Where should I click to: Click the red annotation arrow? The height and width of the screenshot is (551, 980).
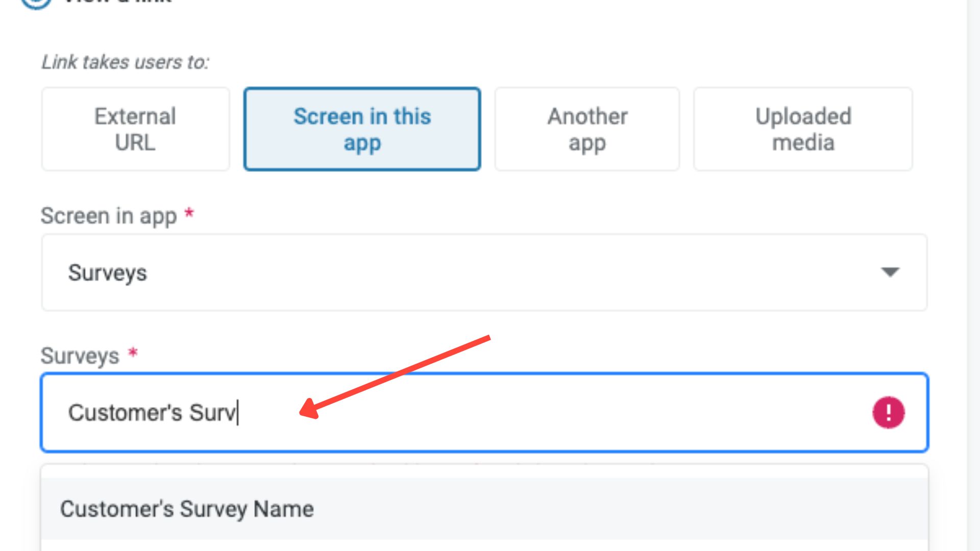pyautogui.click(x=396, y=376)
